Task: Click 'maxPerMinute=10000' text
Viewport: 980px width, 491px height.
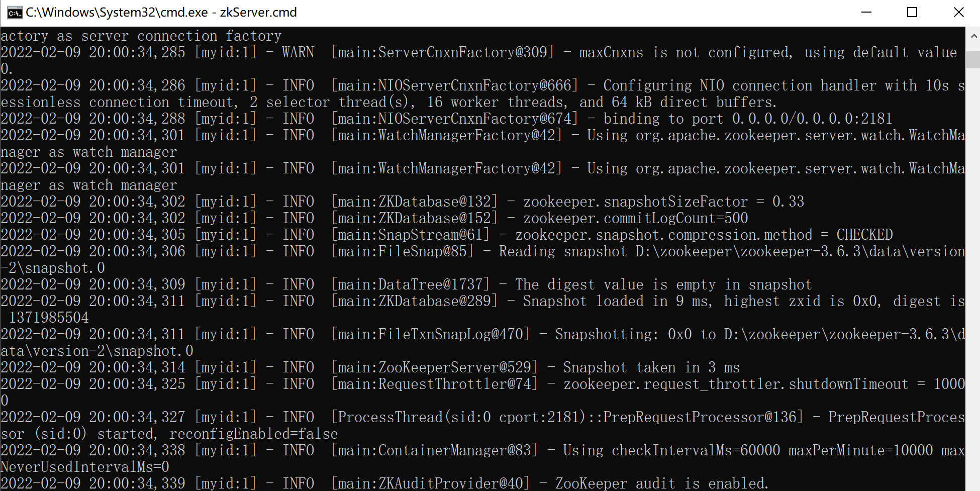Action: (860, 450)
